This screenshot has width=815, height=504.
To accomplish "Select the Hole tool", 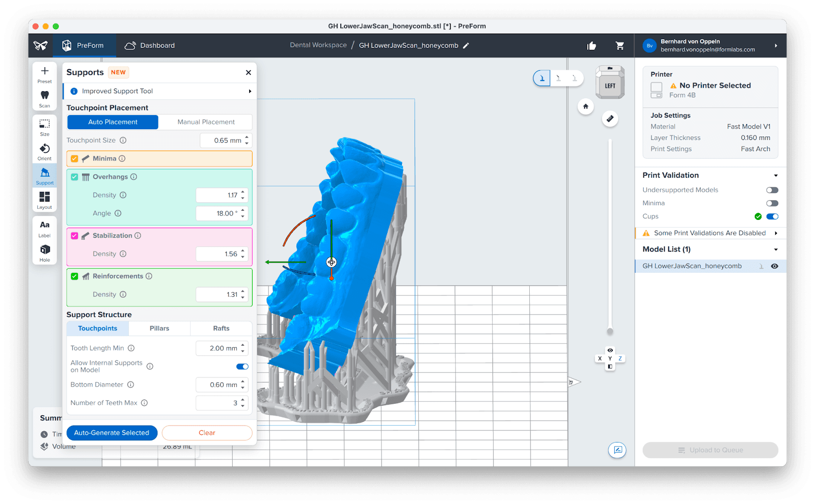I will pyautogui.click(x=45, y=252).
